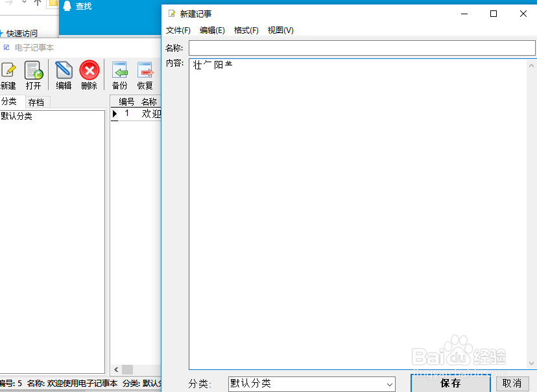Open the 编辑(E) menu in 新建记事
Image resolution: width=537 pixels, height=392 pixels.
212,30
